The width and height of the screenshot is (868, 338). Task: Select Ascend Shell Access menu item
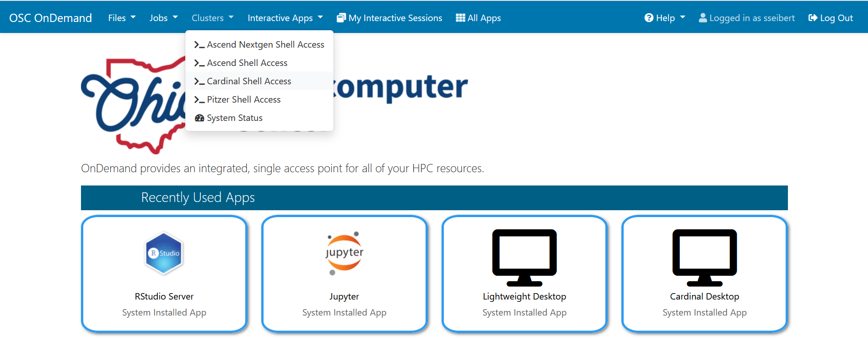[259, 63]
